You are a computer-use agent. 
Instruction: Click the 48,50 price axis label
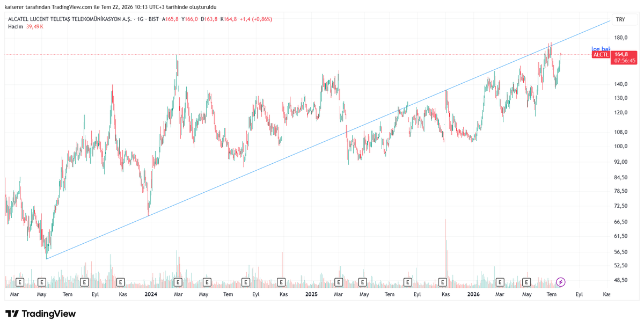tap(621, 280)
